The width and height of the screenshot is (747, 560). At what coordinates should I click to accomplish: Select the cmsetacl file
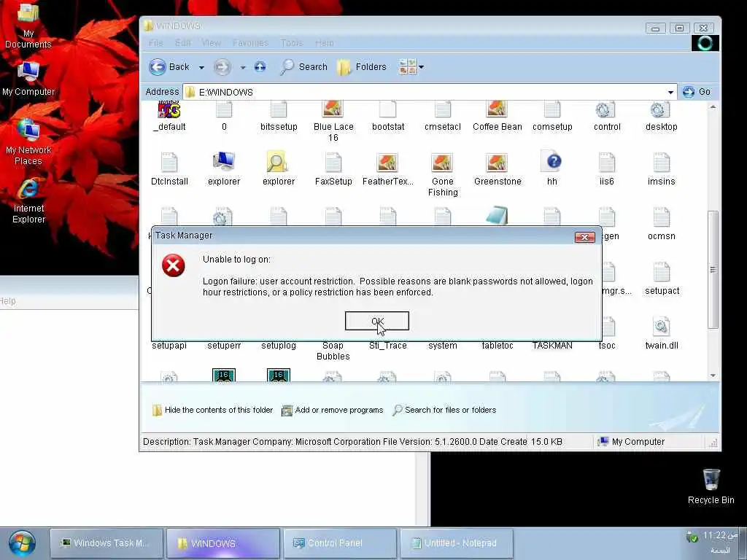(x=443, y=116)
